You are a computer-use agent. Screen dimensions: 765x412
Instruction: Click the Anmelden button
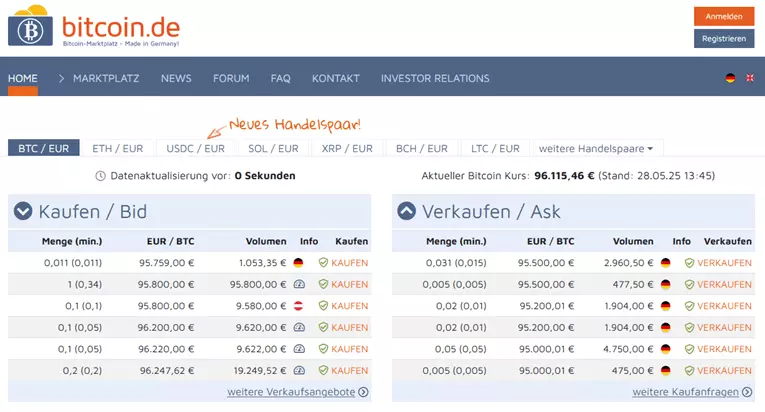click(x=724, y=16)
